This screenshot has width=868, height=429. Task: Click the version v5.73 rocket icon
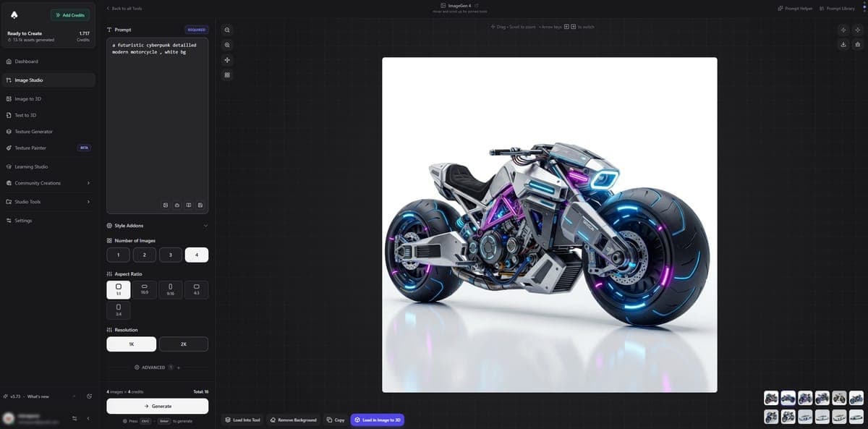tap(6, 396)
